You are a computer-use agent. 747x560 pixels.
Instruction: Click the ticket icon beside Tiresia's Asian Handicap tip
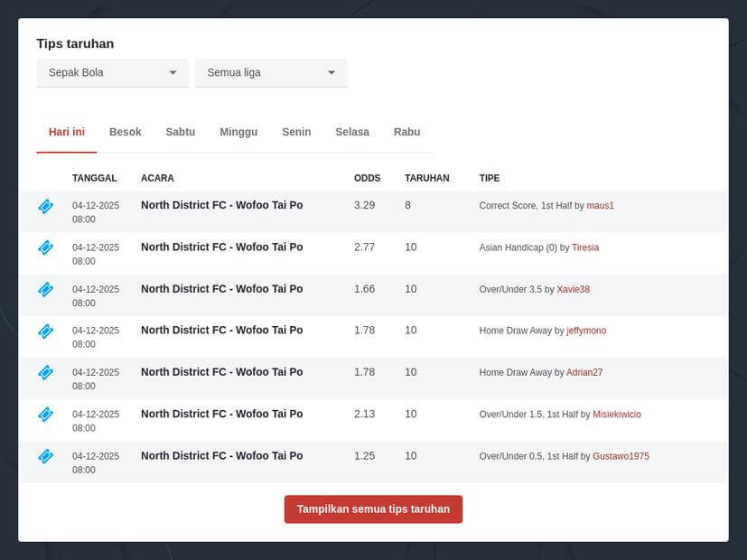coord(45,247)
